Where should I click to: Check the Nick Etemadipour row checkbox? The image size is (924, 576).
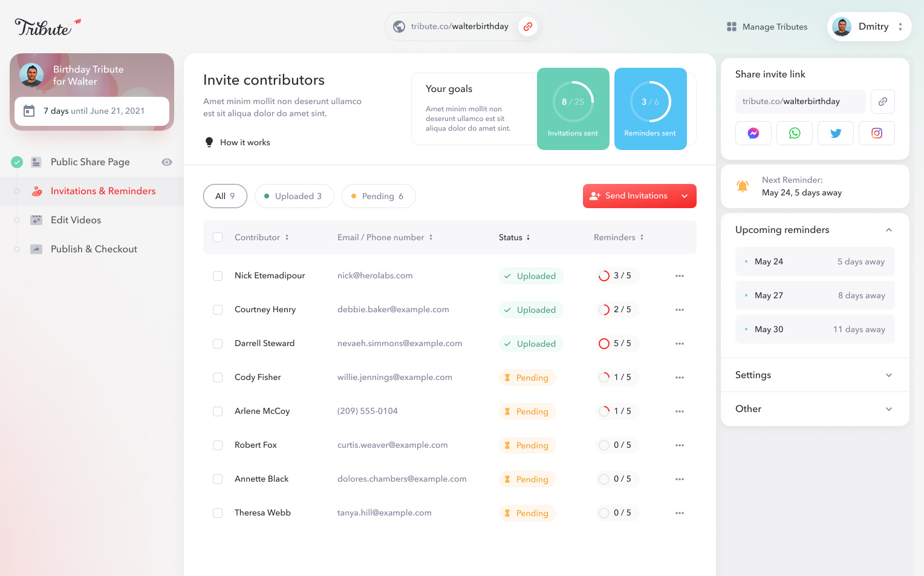click(x=218, y=276)
